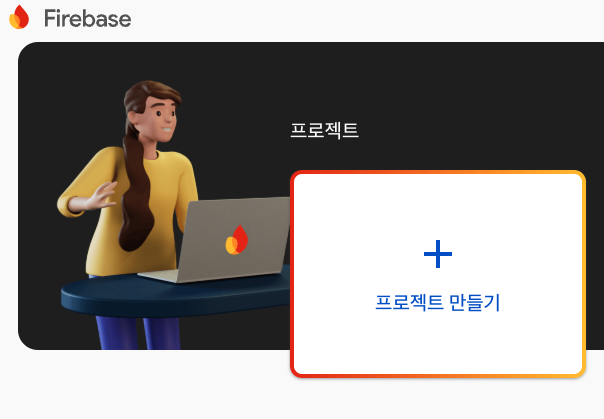Viewport: 604px width, 419px height.
Task: Click the Firebase flame logo in header
Action: 19,17
